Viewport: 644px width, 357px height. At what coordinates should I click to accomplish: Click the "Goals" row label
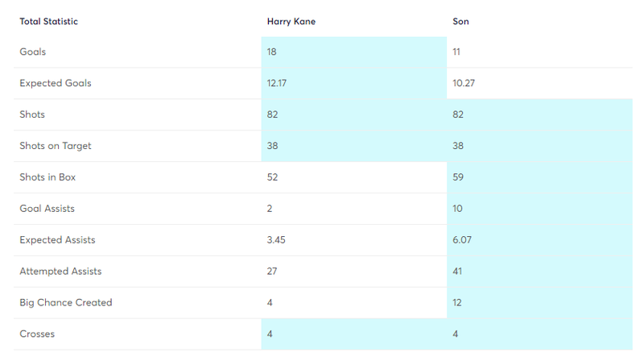(32, 52)
